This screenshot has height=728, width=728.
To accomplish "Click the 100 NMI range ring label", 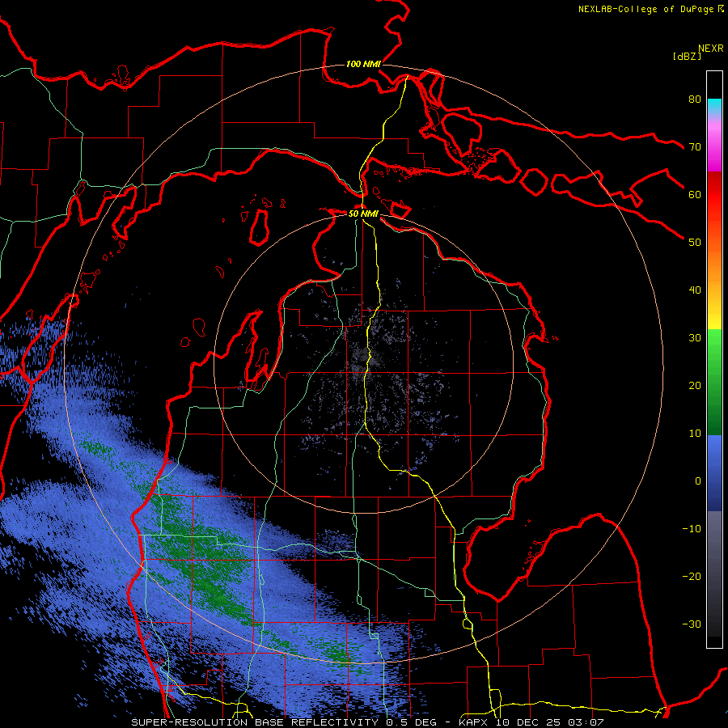I will click(363, 64).
